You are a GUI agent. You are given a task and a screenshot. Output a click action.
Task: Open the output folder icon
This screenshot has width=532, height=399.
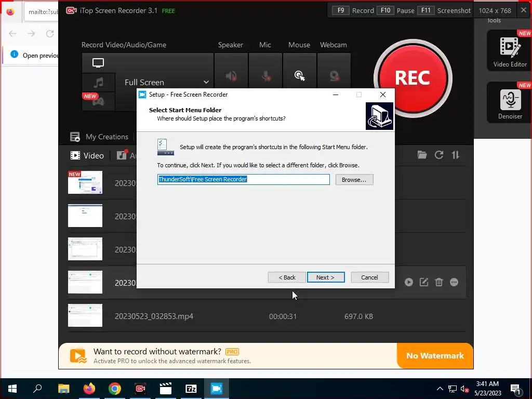[422, 155]
